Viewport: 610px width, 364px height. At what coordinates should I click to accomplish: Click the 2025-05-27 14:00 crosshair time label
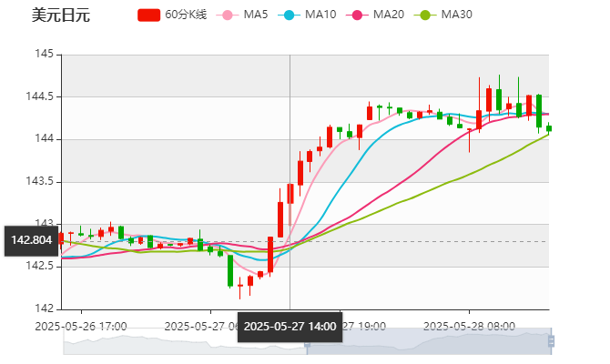pyautogui.click(x=290, y=327)
